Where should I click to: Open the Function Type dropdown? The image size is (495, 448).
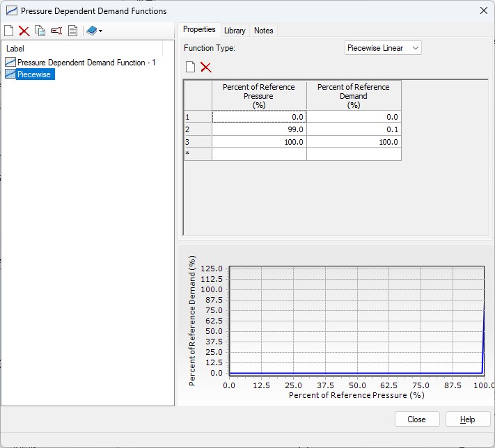click(x=383, y=48)
